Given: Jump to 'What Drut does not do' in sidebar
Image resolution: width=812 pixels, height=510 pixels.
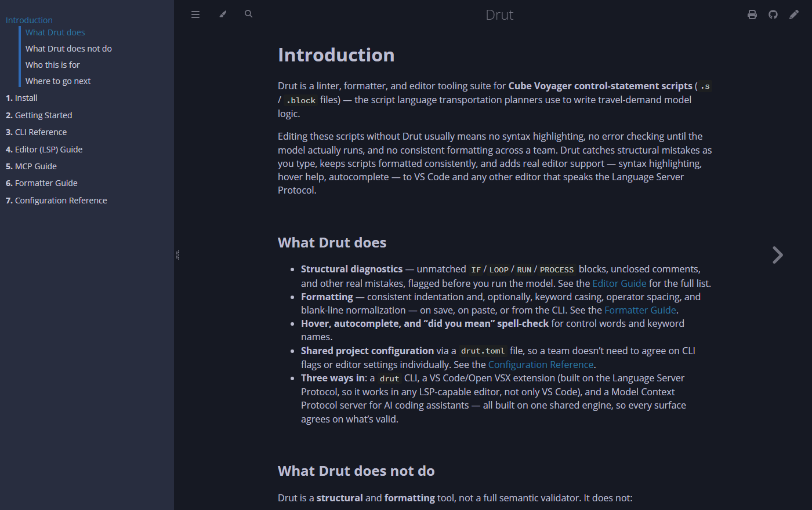Looking at the screenshot, I should pyautogui.click(x=68, y=49).
